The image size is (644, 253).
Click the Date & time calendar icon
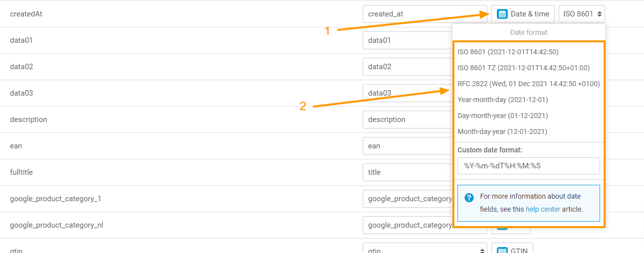503,14
